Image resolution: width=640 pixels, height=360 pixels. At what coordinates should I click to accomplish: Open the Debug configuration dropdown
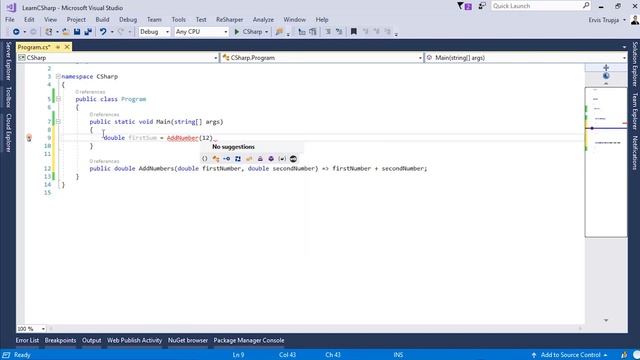point(154,31)
